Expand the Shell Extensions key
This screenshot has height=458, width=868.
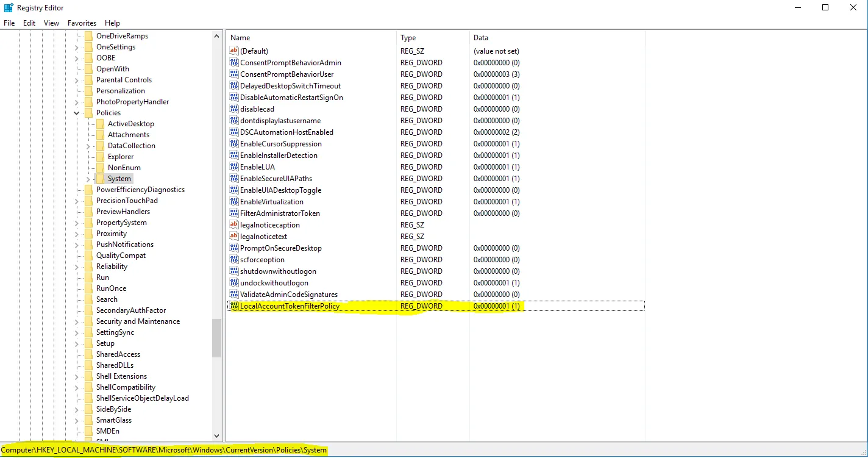point(77,376)
